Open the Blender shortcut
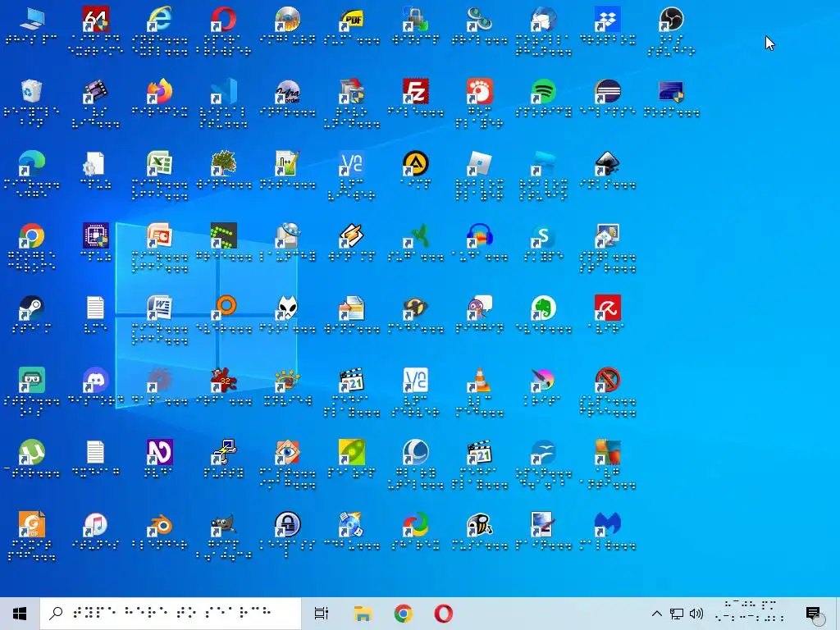 (x=160, y=524)
